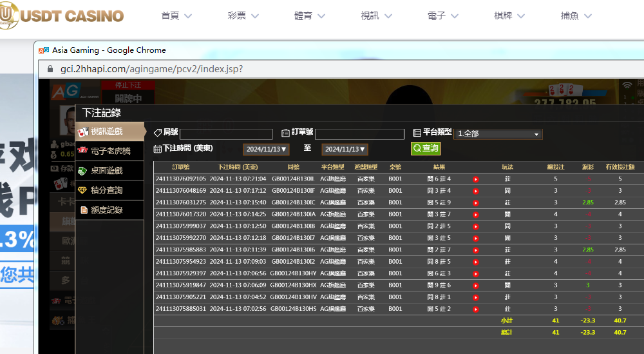Image resolution: width=644 pixels, height=354 pixels.
Task: Open 電子老虎機 slot machine records
Action: click(x=109, y=151)
